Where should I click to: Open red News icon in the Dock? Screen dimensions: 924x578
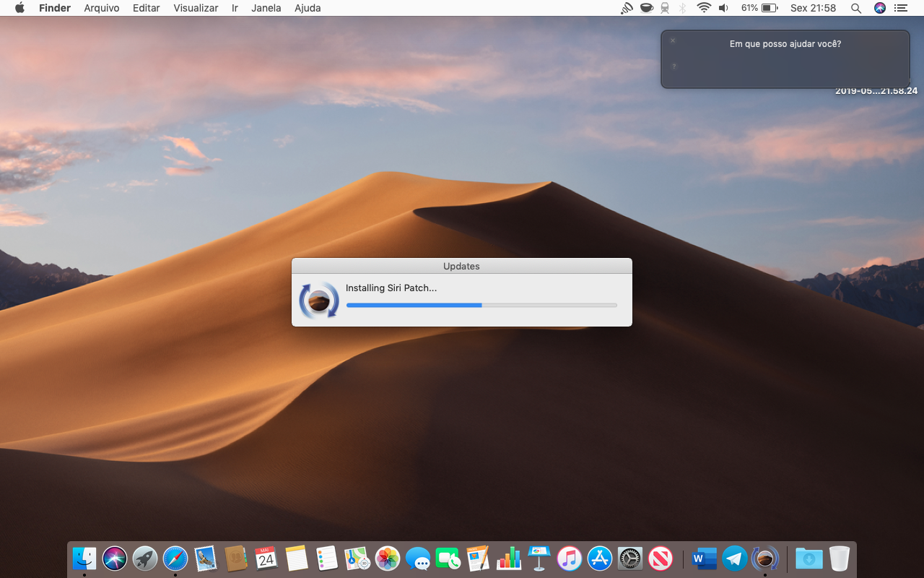point(661,558)
